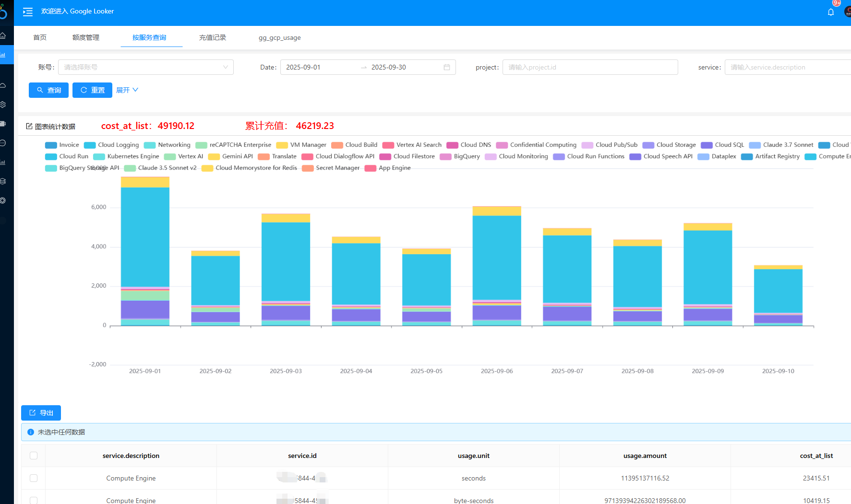Viewport: 851px width, 504px height.
Task: Open the gg_gcp_usage tab
Action: pyautogui.click(x=279, y=37)
